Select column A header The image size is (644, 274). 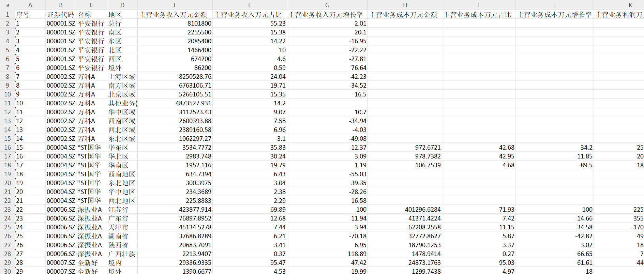click(30, 5)
